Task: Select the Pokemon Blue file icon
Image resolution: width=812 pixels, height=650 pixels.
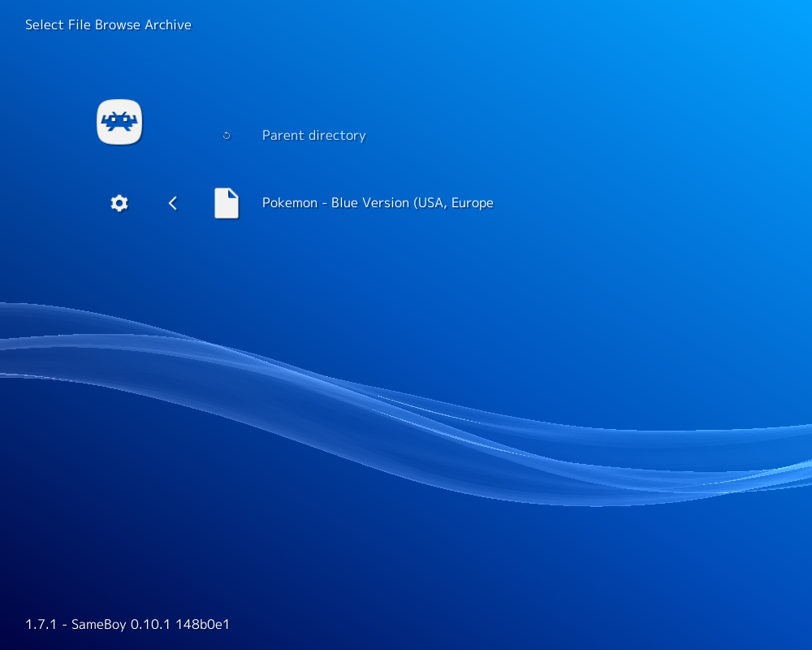Action: [227, 203]
